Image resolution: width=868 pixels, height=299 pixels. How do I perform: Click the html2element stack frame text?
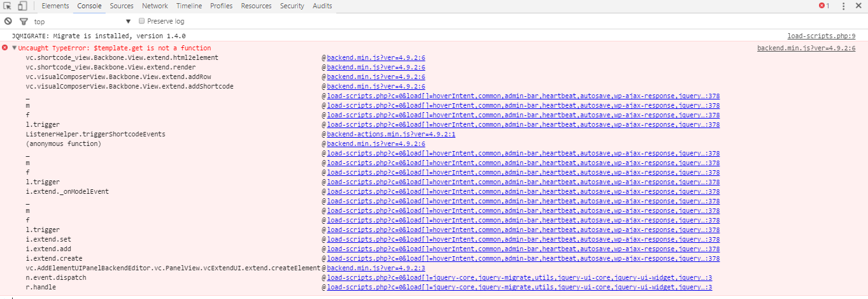(x=122, y=57)
